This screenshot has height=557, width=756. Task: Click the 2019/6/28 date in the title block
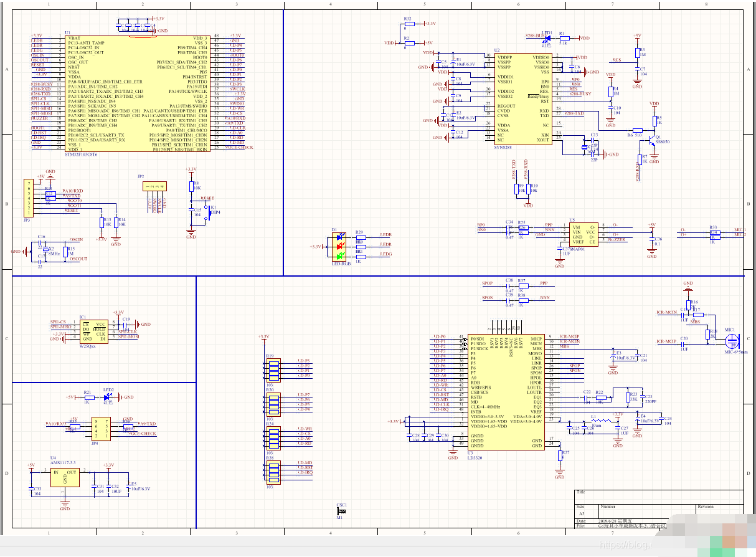(609, 520)
